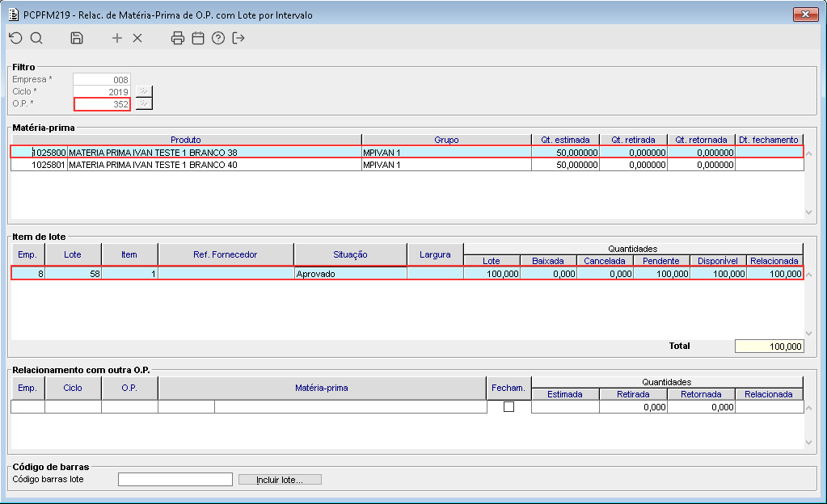
Task: Click the Lote column header next to Emp.
Action: tap(73, 254)
